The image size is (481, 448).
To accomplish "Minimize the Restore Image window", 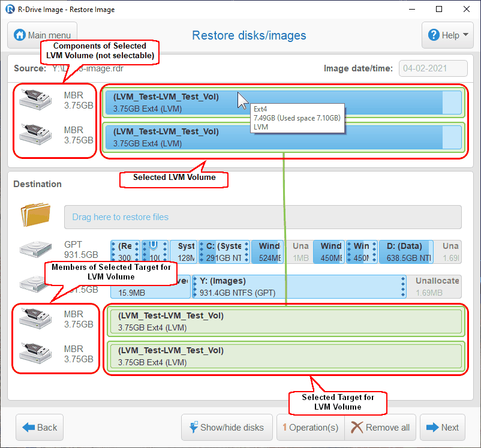I will 412,9.
